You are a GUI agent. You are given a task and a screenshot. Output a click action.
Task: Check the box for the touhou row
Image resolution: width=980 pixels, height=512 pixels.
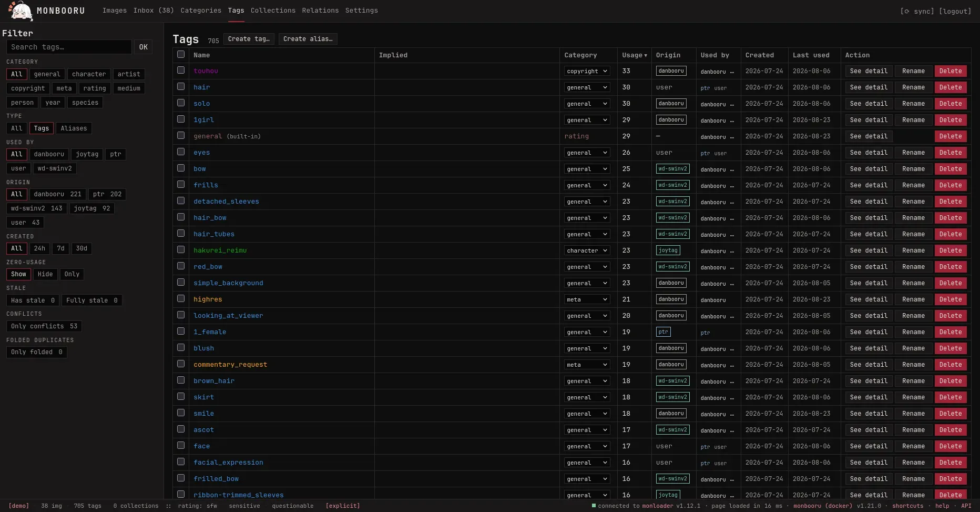(181, 70)
